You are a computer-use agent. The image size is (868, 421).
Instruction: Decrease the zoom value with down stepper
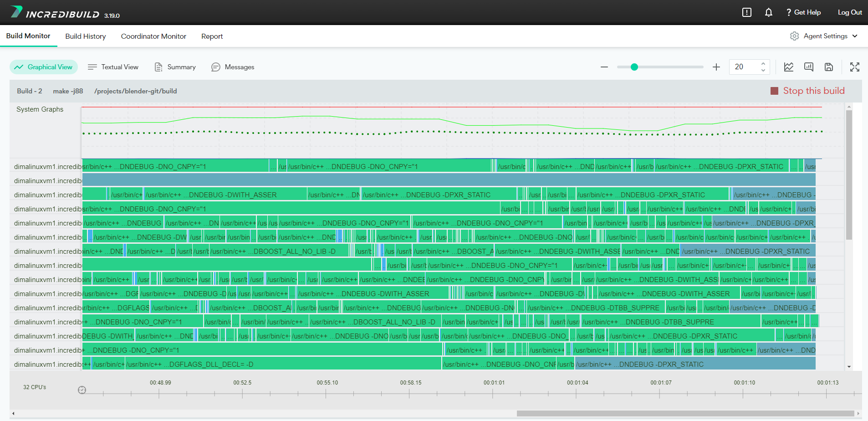[763, 70]
